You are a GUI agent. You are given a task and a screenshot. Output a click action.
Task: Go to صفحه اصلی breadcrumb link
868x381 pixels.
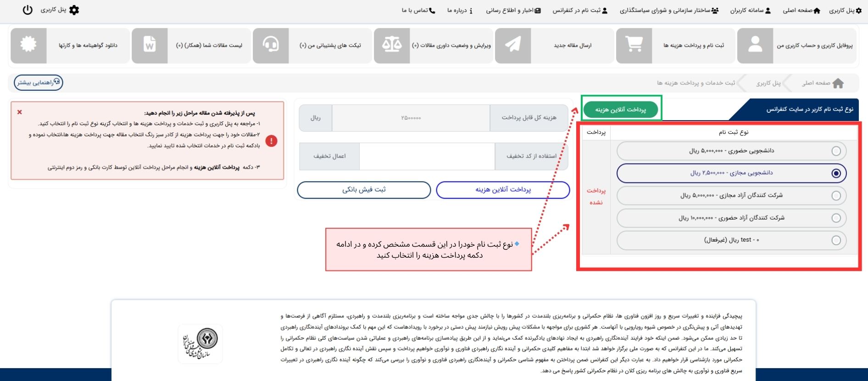pos(816,83)
